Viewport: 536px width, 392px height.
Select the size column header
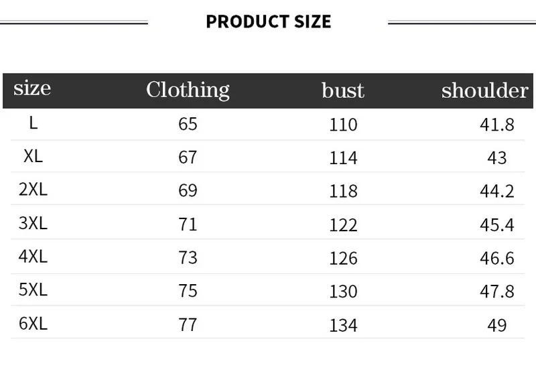[32, 88]
